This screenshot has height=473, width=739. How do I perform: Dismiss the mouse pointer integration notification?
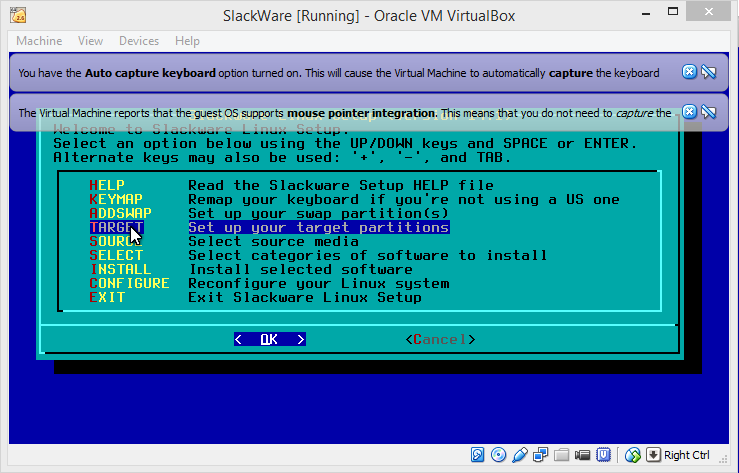coord(690,112)
